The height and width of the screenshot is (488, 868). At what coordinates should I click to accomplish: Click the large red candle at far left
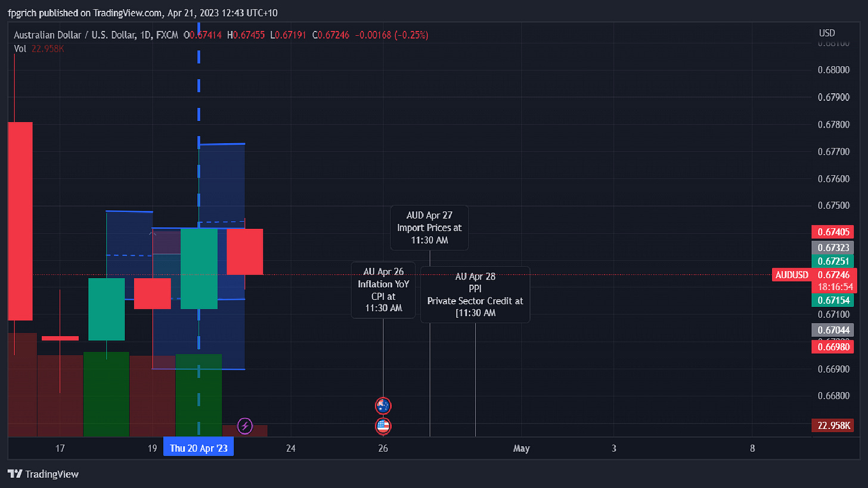20,220
